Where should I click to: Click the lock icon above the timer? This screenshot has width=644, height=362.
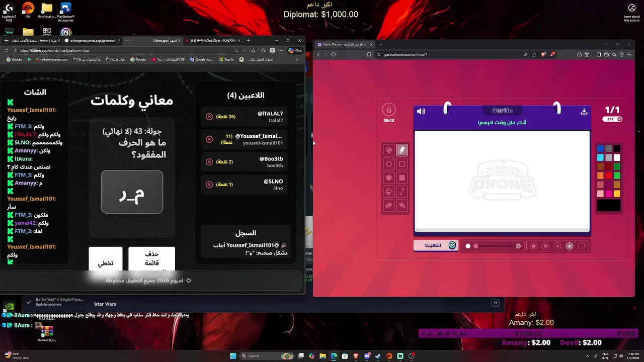[388, 110]
